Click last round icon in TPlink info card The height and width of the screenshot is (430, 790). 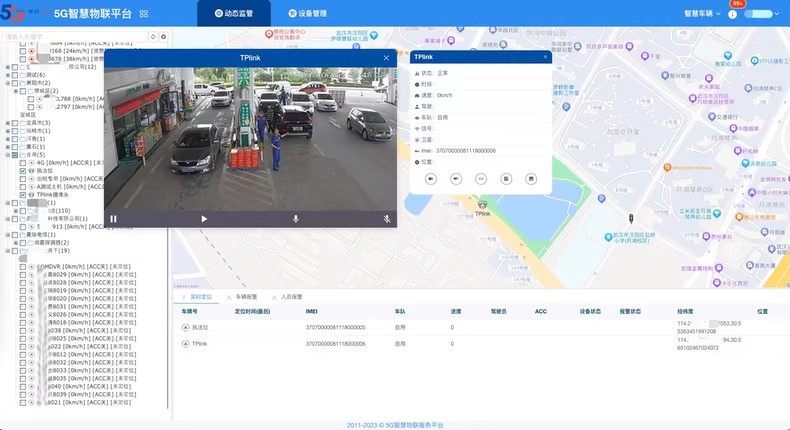532,179
